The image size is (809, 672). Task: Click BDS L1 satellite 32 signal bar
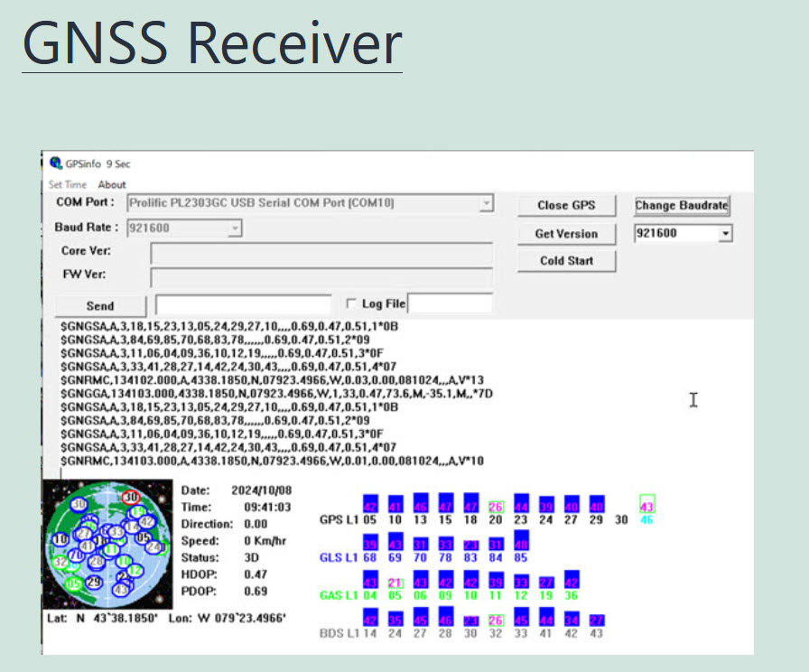click(495, 621)
